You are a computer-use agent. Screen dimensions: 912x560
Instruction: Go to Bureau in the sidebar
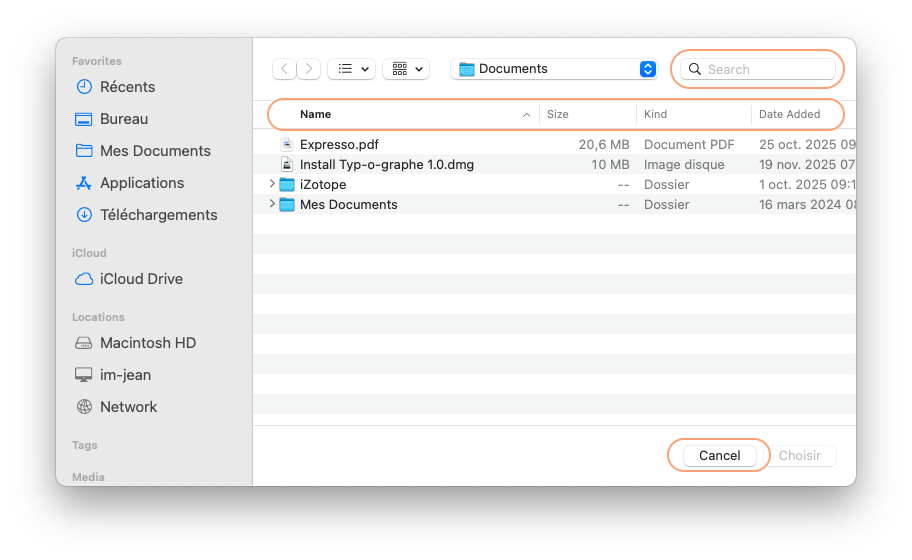tap(123, 119)
